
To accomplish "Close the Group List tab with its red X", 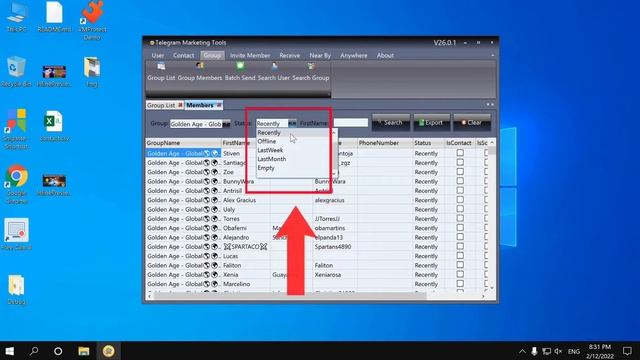I will (180, 105).
